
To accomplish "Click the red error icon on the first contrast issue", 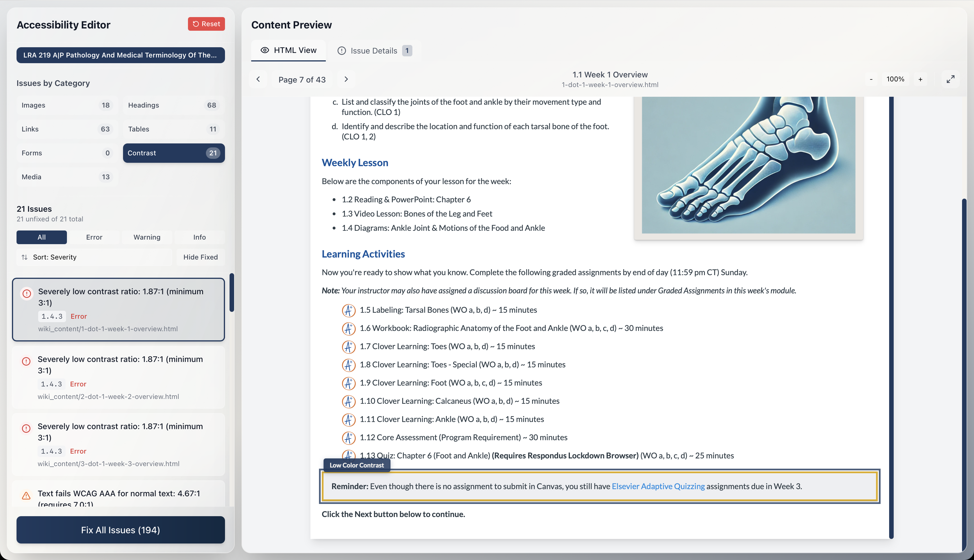I will click(x=26, y=293).
